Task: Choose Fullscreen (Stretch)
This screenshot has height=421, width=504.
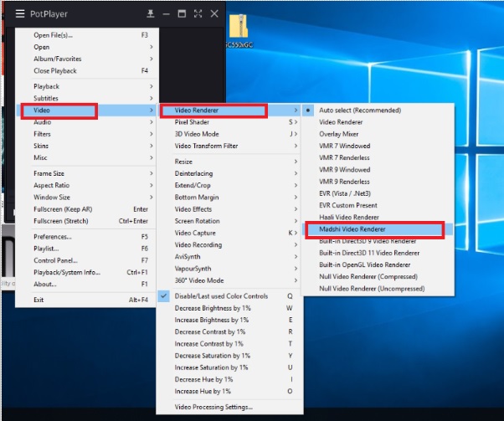Action: click(x=87, y=221)
